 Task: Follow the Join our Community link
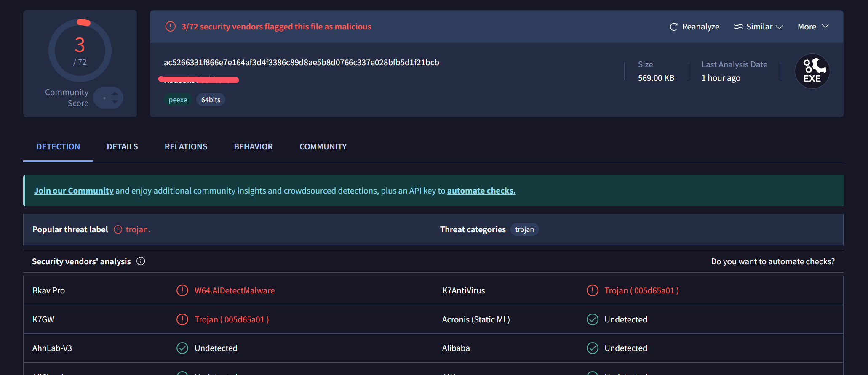[x=74, y=191]
